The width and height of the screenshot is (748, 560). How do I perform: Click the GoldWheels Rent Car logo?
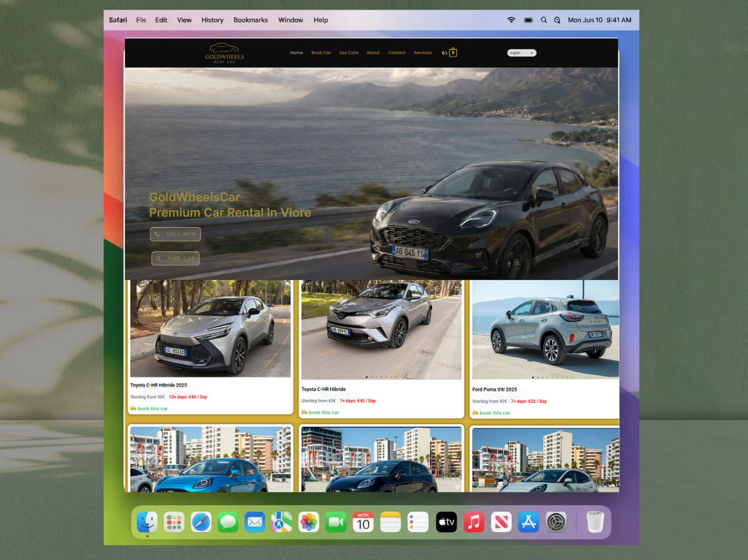[224, 53]
